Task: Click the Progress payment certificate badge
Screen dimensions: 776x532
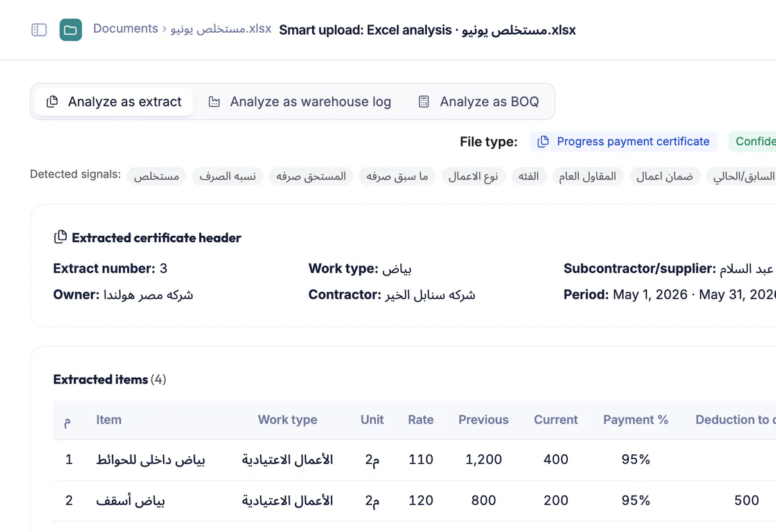Action: [623, 141]
